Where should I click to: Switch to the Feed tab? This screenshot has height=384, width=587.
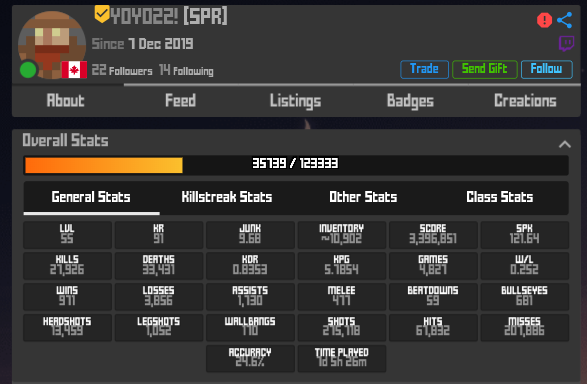pos(180,101)
